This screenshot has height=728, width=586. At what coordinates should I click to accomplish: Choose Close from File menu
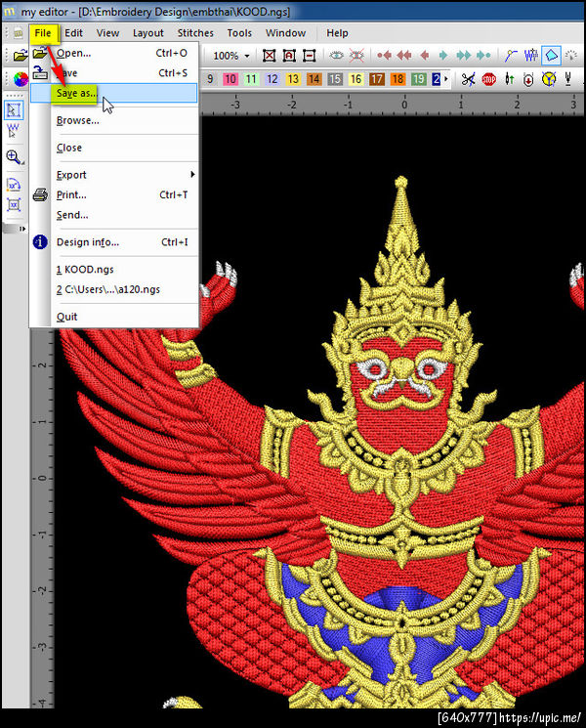coord(114,148)
